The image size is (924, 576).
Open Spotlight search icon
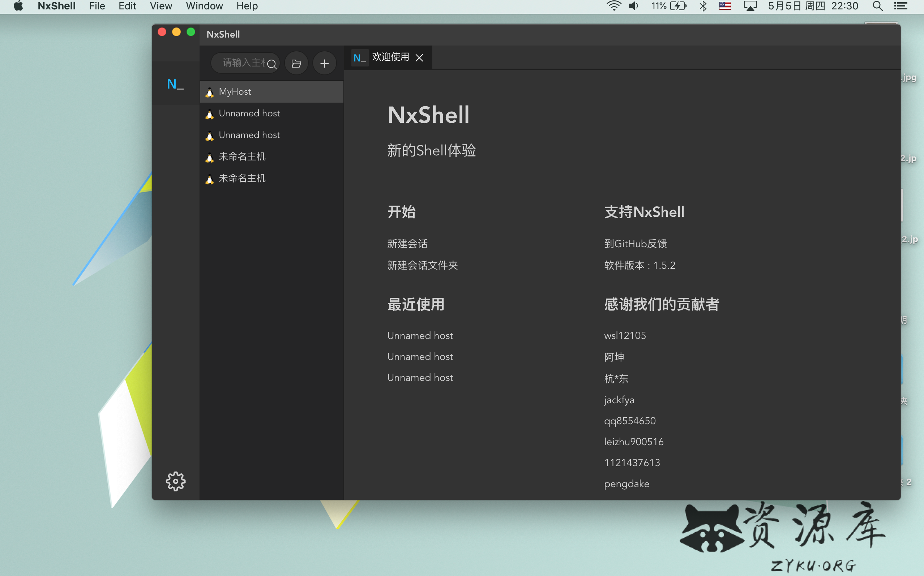pos(877,6)
